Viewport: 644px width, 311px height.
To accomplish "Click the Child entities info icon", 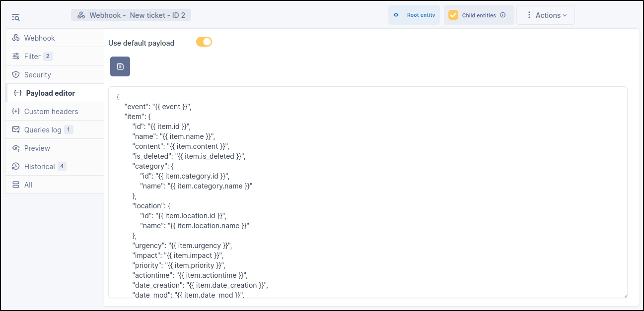I will (x=502, y=15).
